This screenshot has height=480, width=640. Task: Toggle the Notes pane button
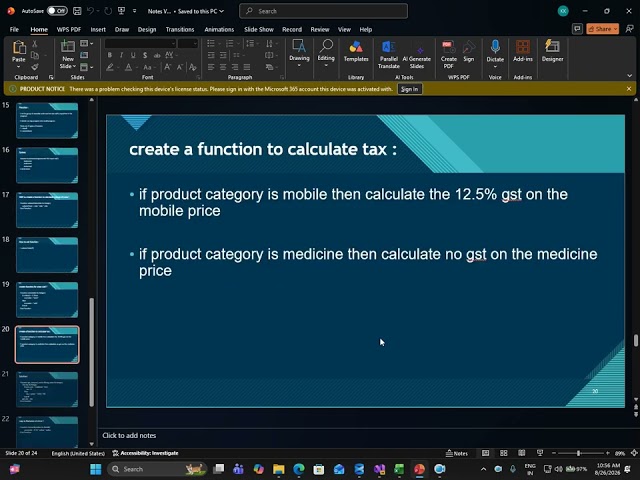coord(457,453)
